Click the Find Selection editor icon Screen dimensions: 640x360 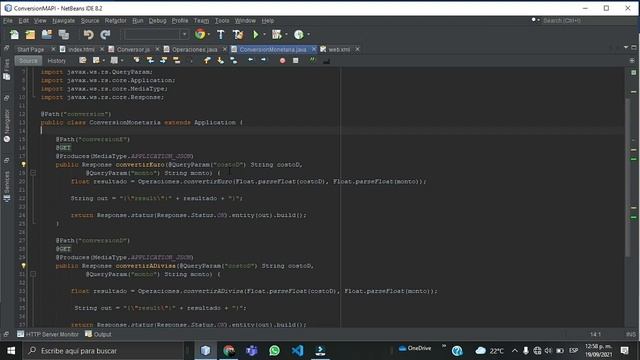[x=136, y=60]
